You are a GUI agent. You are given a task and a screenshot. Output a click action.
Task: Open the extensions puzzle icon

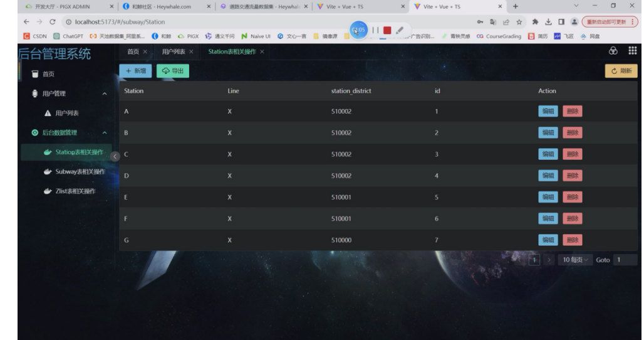[x=535, y=22]
